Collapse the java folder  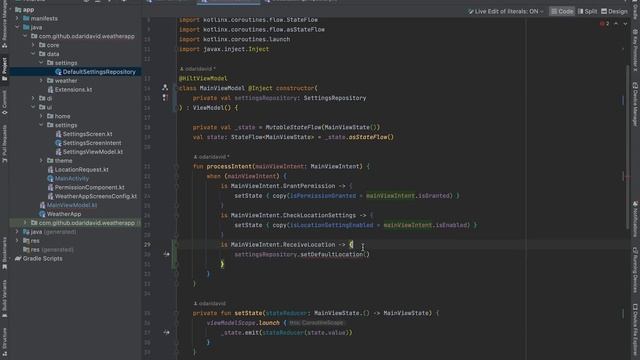point(17,27)
